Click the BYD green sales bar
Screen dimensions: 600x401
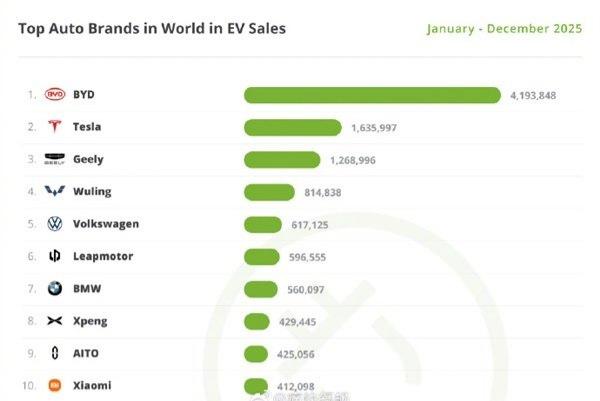point(372,95)
